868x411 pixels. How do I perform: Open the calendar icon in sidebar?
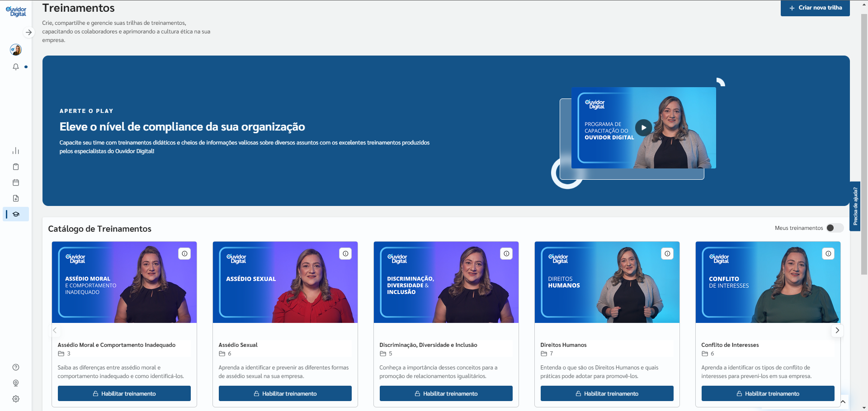[x=16, y=182]
